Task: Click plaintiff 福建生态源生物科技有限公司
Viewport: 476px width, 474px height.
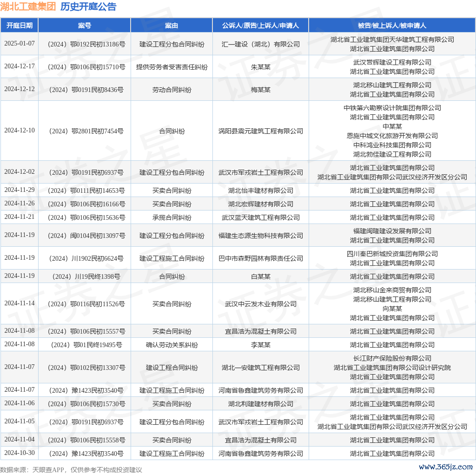Action: [260, 236]
